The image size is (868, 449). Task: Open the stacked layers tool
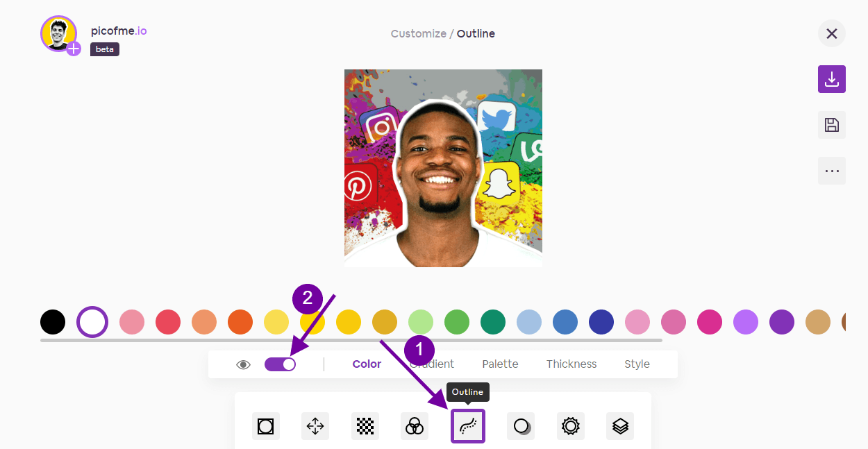620,426
